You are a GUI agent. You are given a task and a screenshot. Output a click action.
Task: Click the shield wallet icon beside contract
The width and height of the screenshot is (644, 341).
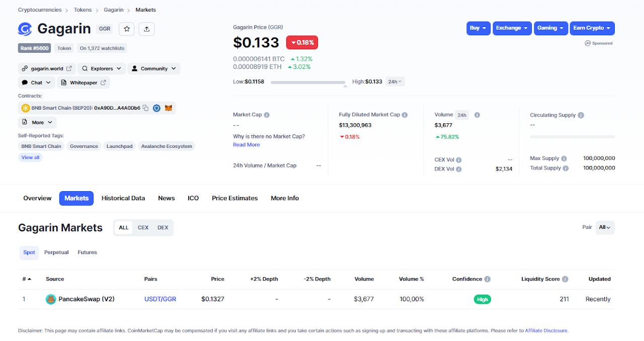(x=156, y=108)
